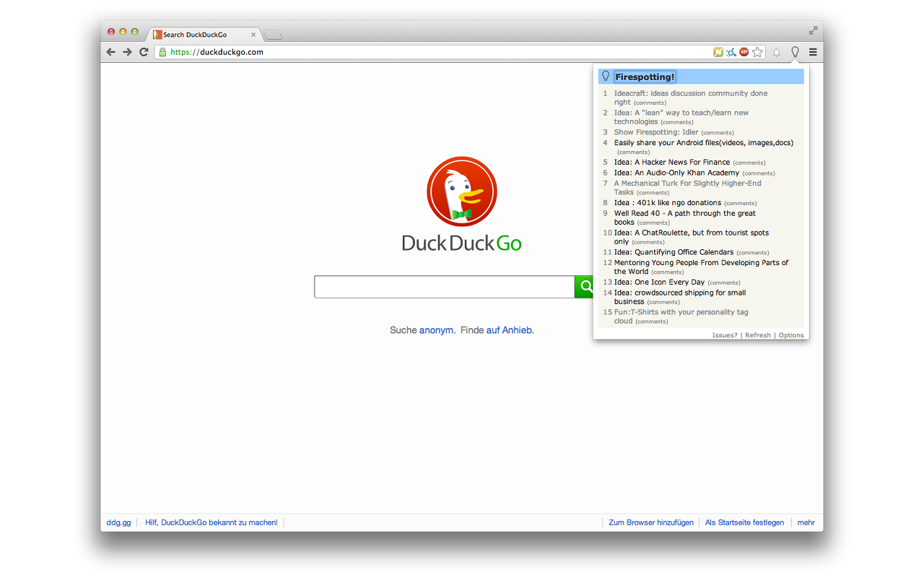
Task: Open 'Quantifying Office Calendars' idea
Action: tap(674, 252)
